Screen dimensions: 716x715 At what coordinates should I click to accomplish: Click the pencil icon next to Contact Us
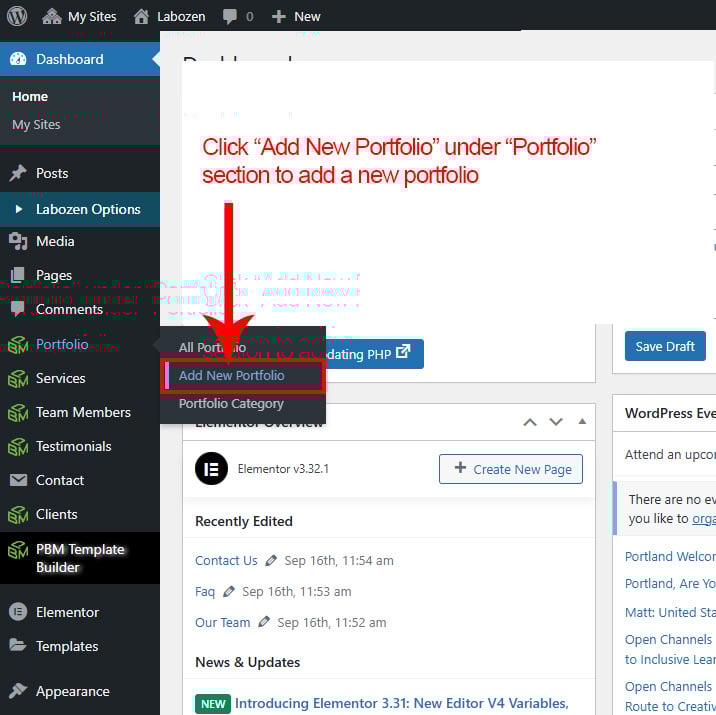(271, 561)
